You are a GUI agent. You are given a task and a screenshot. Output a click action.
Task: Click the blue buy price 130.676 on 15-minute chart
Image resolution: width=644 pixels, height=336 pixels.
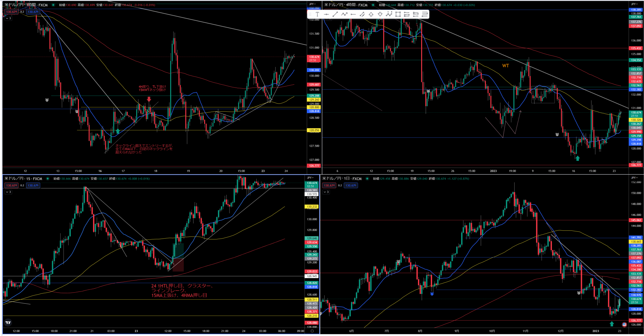point(33,185)
